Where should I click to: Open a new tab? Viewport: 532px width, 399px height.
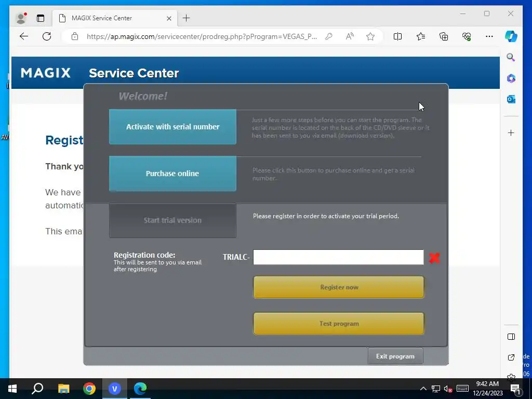click(x=187, y=18)
